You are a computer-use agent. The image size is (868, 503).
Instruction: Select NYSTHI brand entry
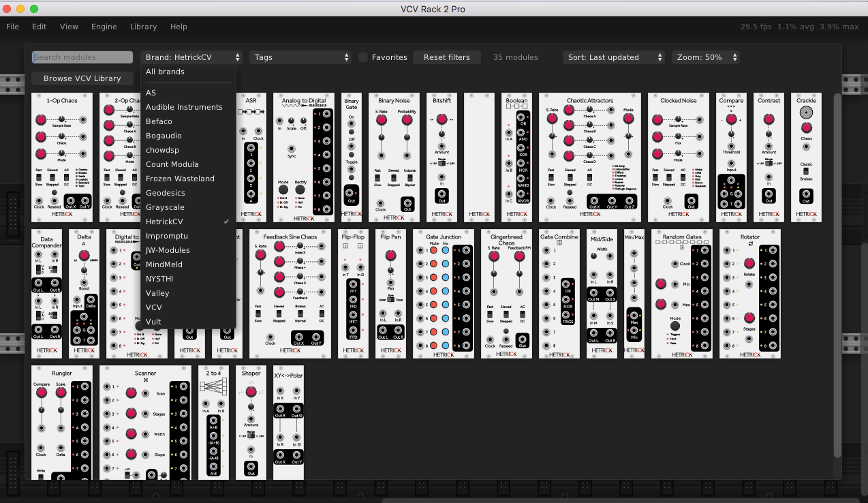tap(188, 279)
